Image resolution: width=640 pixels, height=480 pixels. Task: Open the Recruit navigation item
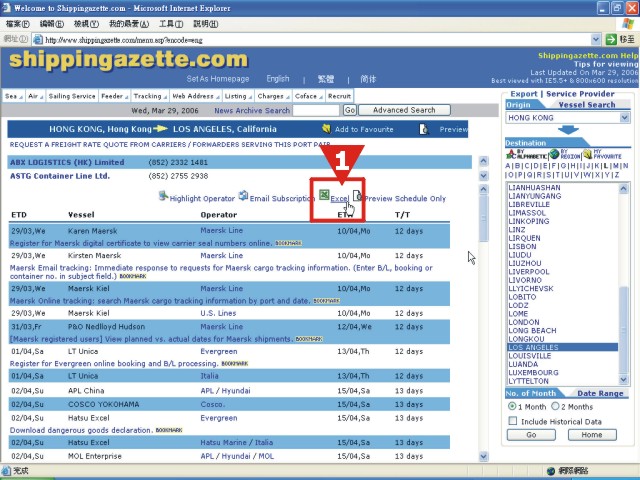pos(339,96)
